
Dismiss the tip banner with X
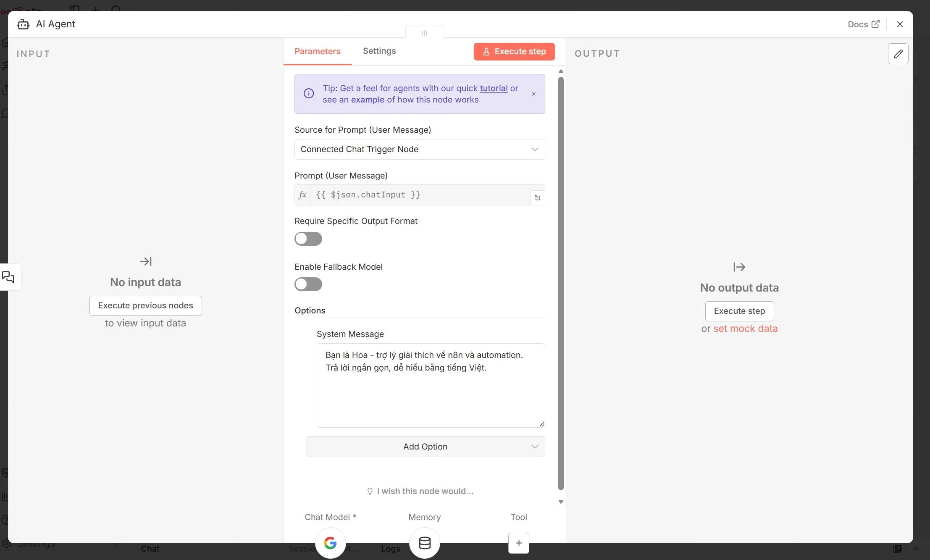[534, 94]
